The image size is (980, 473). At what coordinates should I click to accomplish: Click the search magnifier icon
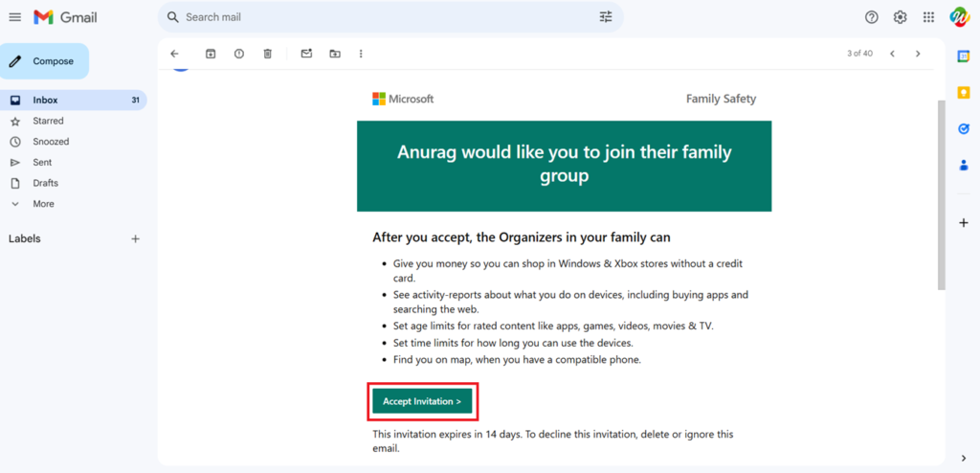pyautogui.click(x=173, y=17)
